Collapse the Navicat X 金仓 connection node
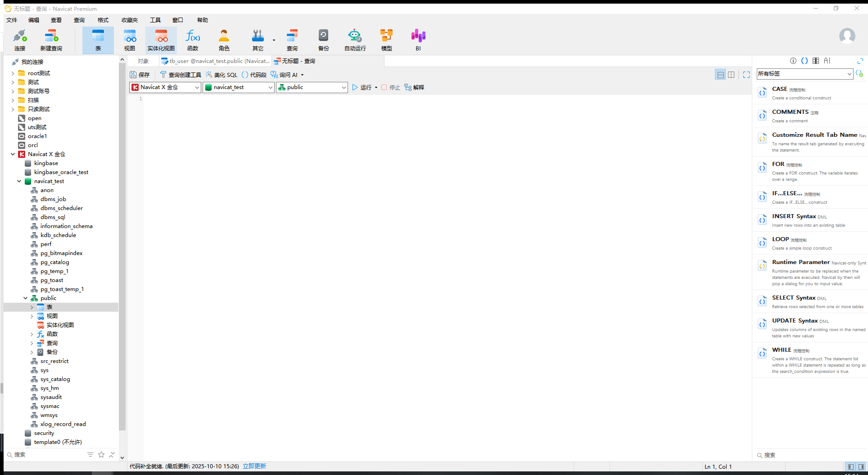Screen dimensions: 868x475 [x=13, y=154]
